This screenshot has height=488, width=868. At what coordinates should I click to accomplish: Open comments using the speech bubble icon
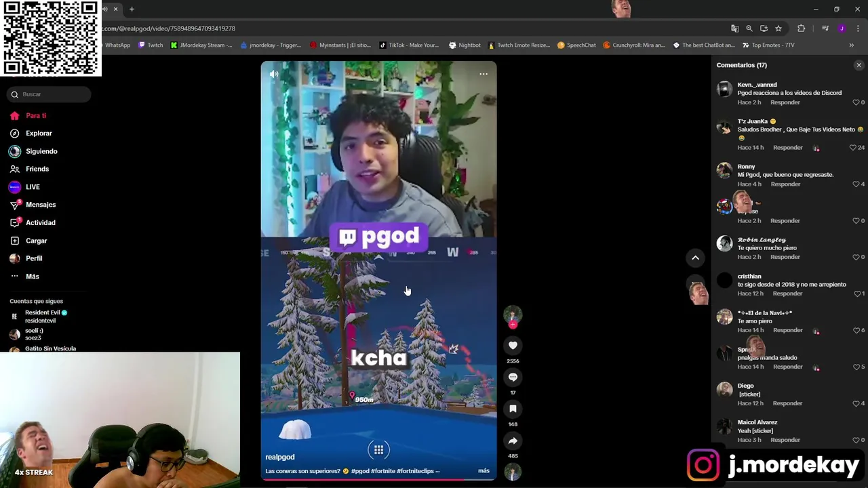[x=513, y=377]
